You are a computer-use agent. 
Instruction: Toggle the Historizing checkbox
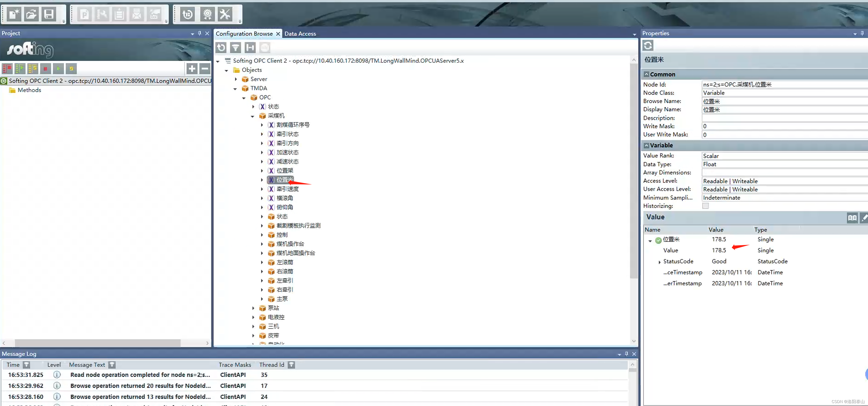[705, 206]
